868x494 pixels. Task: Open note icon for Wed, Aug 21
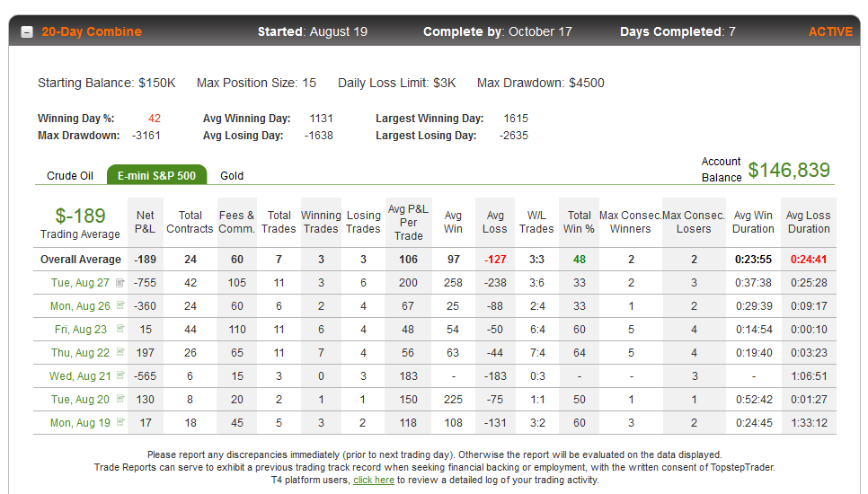click(120, 375)
